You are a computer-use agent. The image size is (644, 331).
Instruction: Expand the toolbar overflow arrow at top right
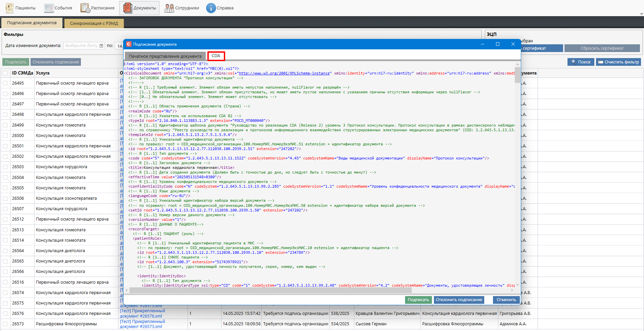tap(641, 14)
